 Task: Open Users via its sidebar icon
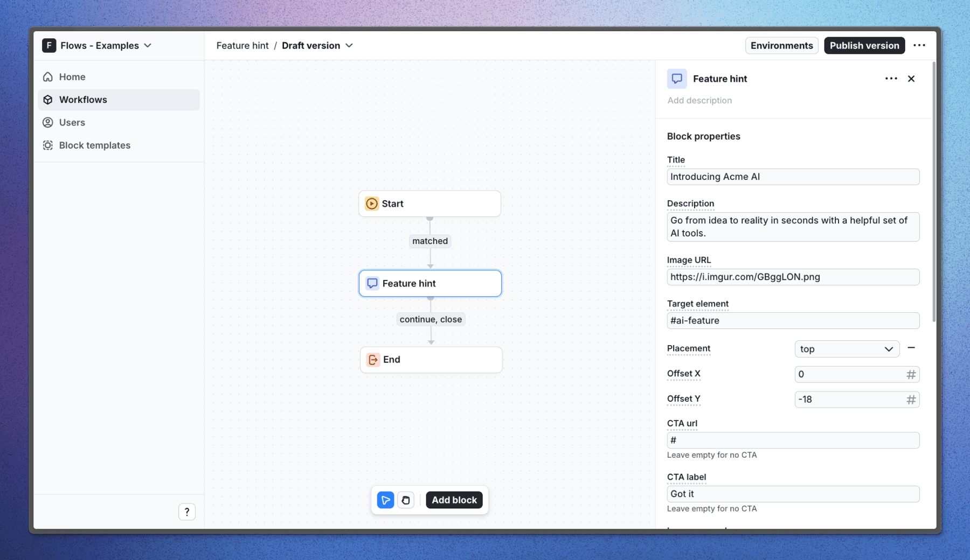[x=48, y=122]
